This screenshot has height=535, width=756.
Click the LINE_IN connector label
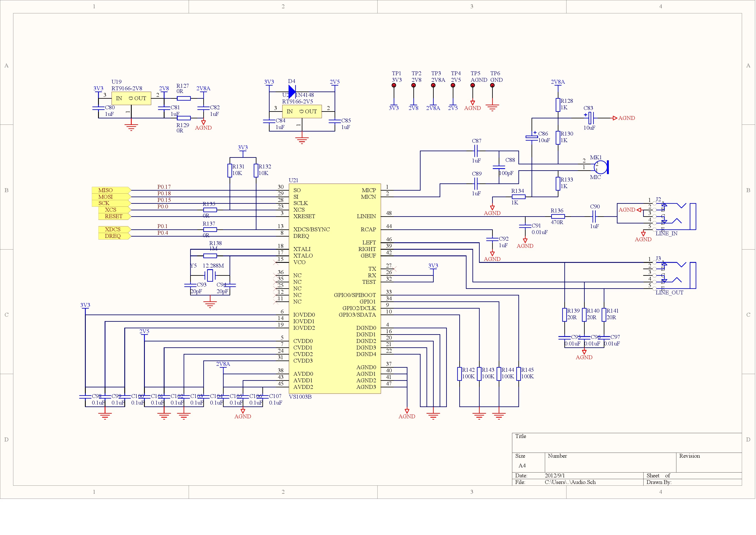[667, 234]
